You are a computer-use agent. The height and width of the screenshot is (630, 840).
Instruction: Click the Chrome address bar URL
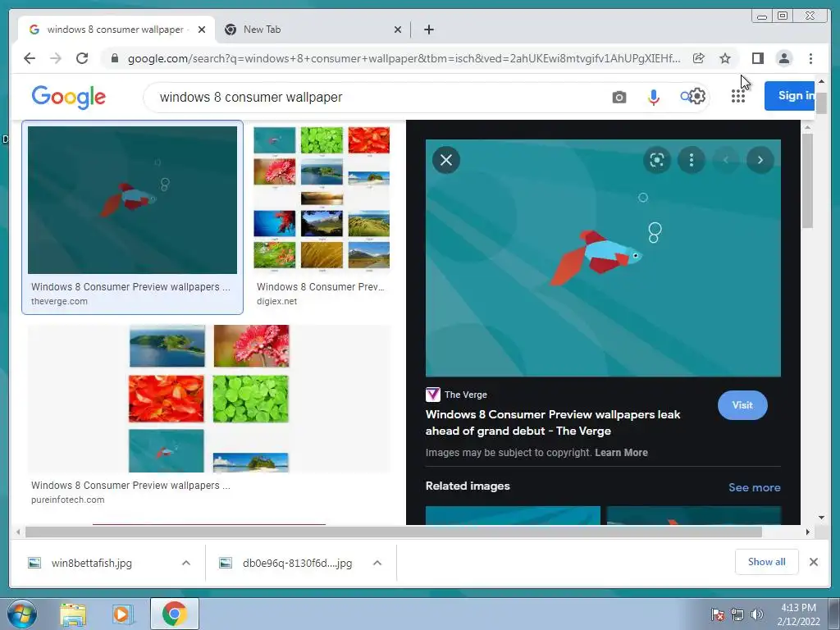pos(404,58)
